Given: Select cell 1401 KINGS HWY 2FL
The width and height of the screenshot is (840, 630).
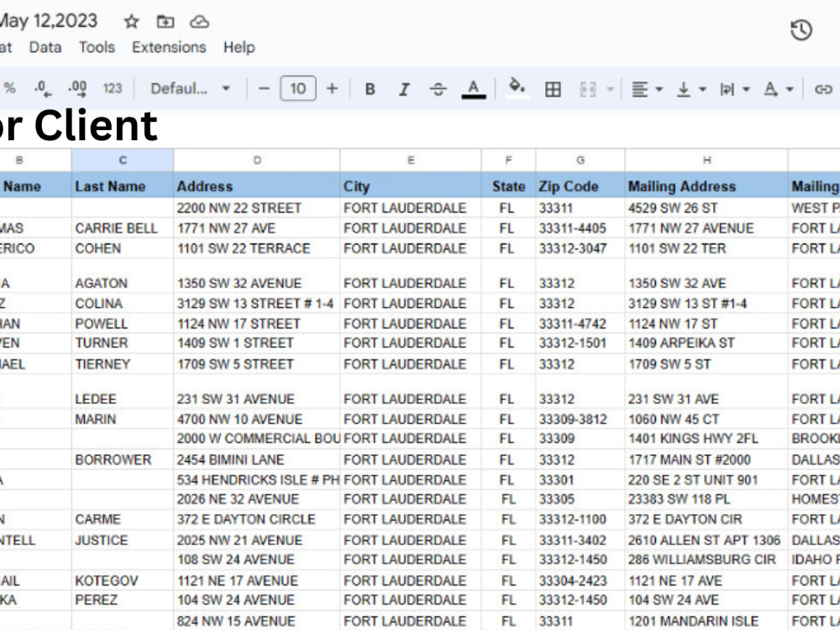Looking at the screenshot, I should tap(706, 438).
